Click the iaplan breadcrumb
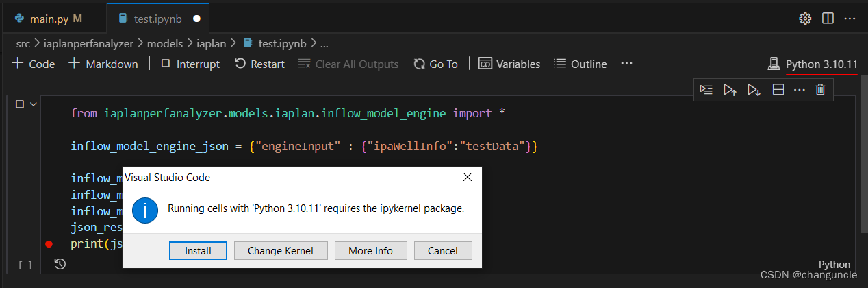 click(x=211, y=43)
